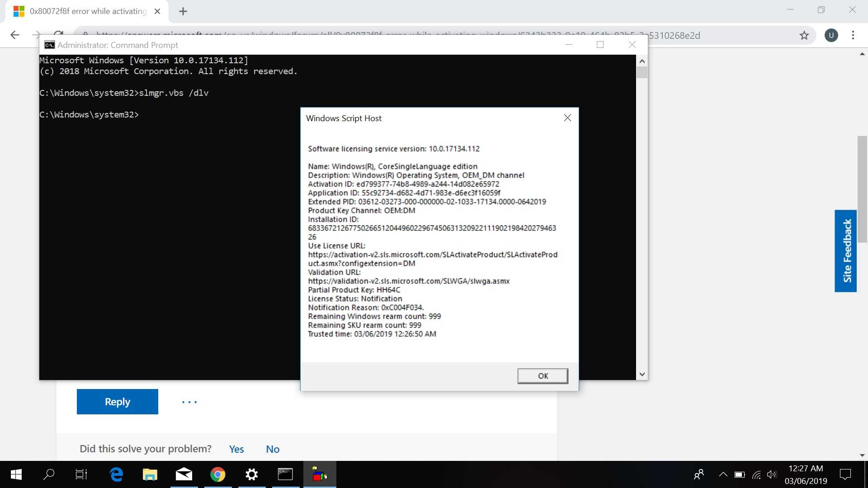Minimize the Chrome browser window
Image resolution: width=868 pixels, height=488 pixels.
point(790,9)
